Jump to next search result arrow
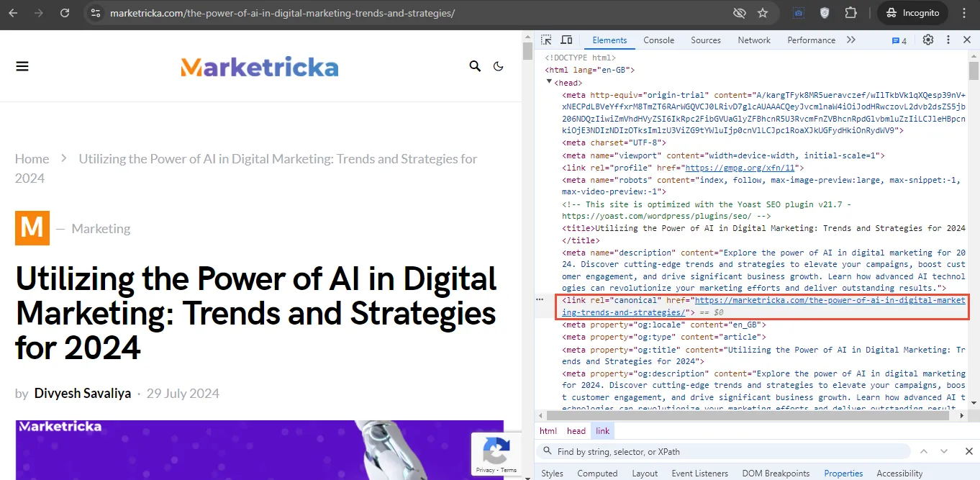The image size is (980, 480). (x=945, y=451)
